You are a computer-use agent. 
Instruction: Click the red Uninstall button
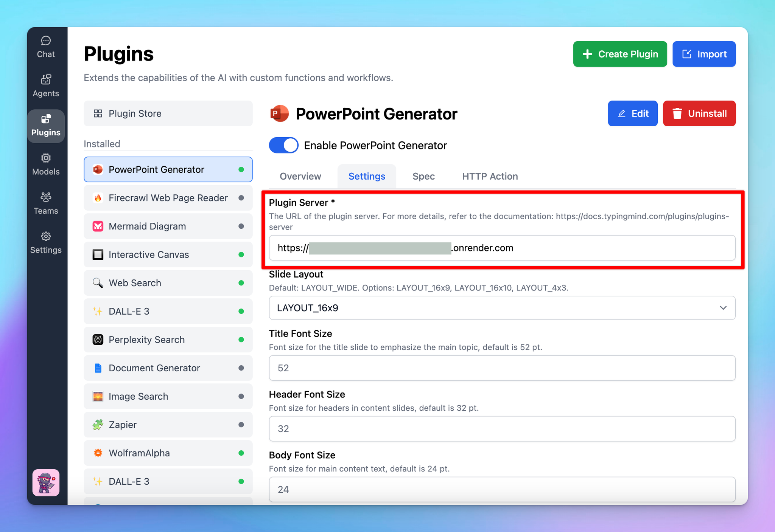pos(699,113)
